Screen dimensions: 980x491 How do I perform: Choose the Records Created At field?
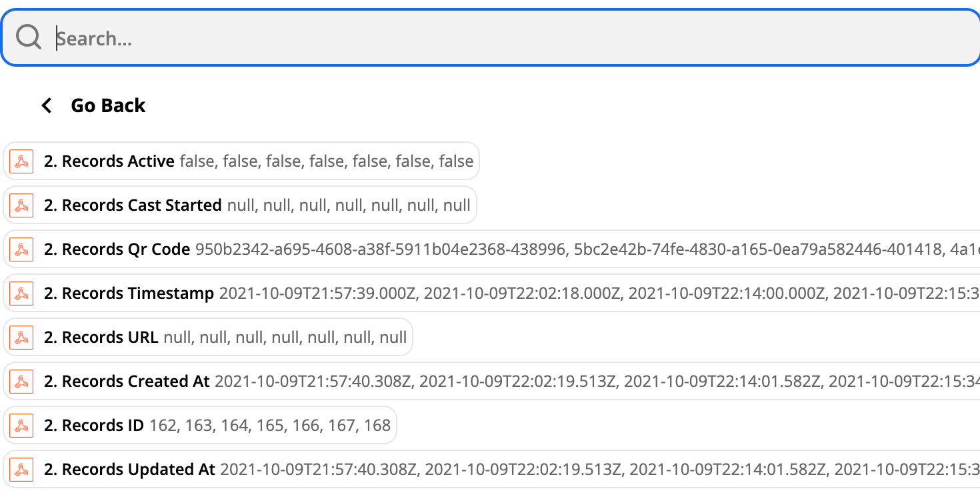coord(492,382)
